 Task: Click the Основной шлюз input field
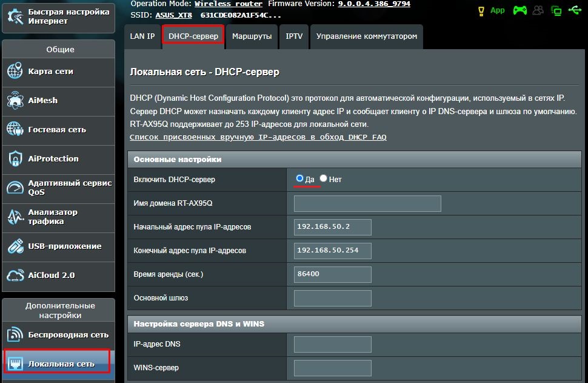point(333,298)
